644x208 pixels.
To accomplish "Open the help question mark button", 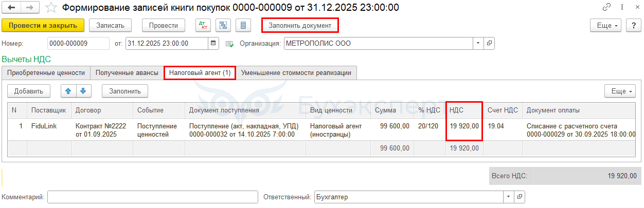I will [x=634, y=25].
